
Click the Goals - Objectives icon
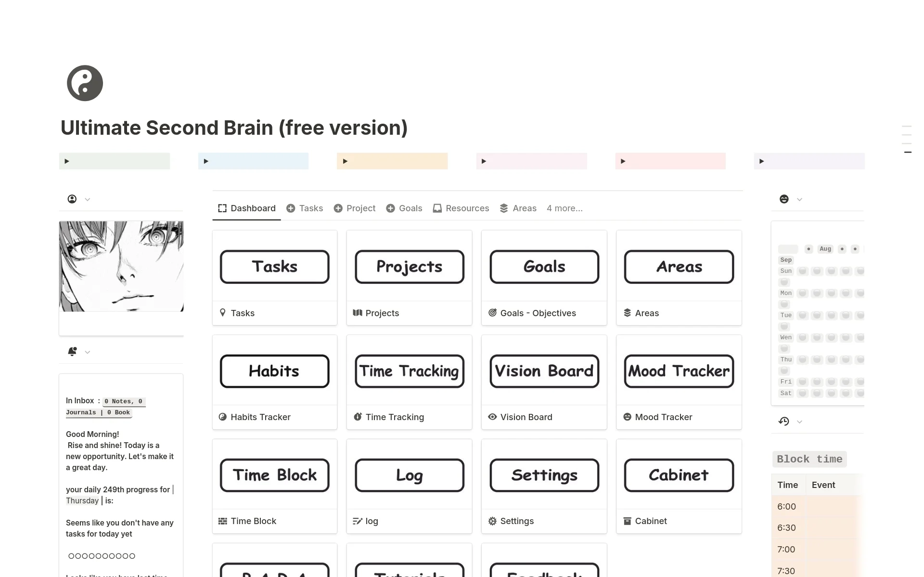(492, 312)
